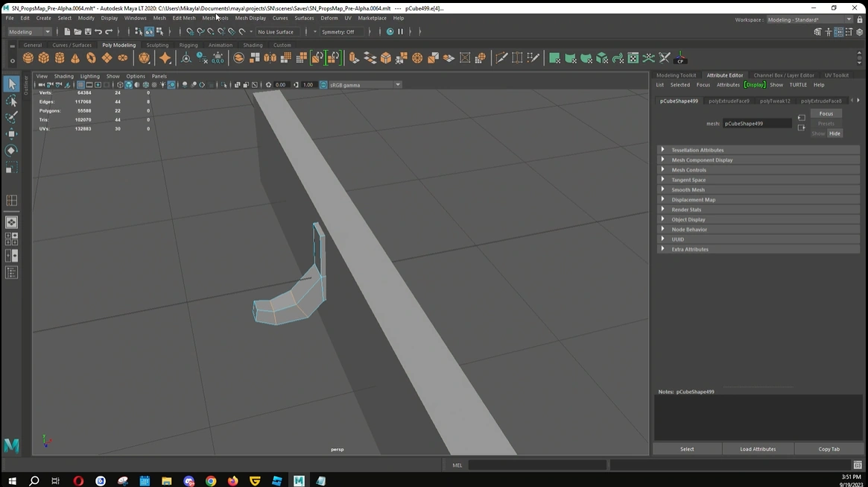Screen dimensions: 868x487
Task: Create a polygon cone from the shelf
Action: click(x=75, y=58)
